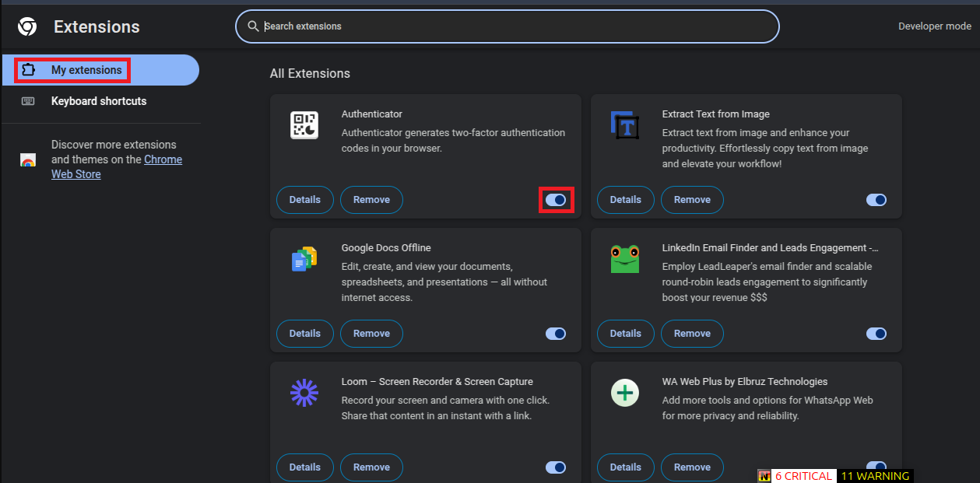
Task: Select the Extract Text from Image title
Action: tap(716, 114)
